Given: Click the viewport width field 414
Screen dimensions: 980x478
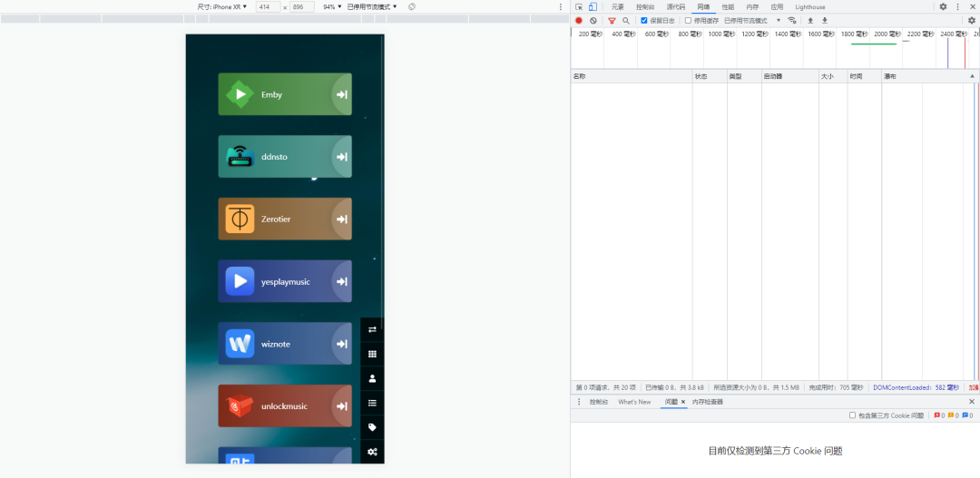Looking at the screenshot, I should click(x=268, y=7).
